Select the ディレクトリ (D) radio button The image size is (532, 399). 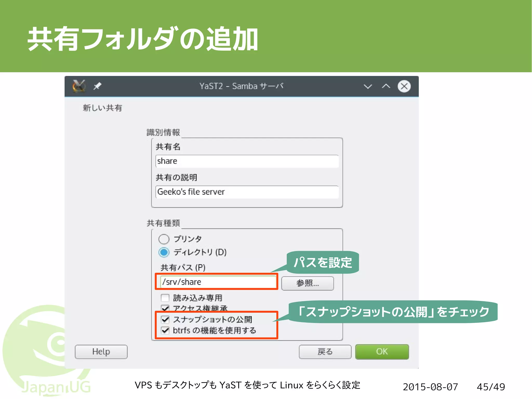pyautogui.click(x=164, y=252)
